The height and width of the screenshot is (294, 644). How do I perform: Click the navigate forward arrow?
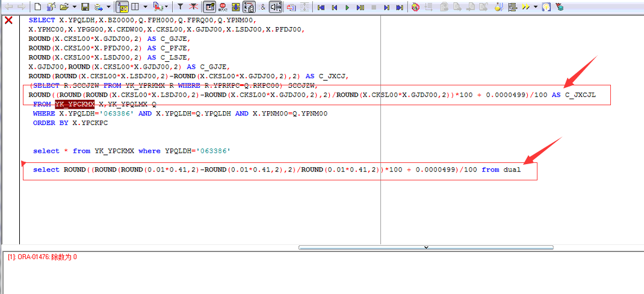click(21, 7)
